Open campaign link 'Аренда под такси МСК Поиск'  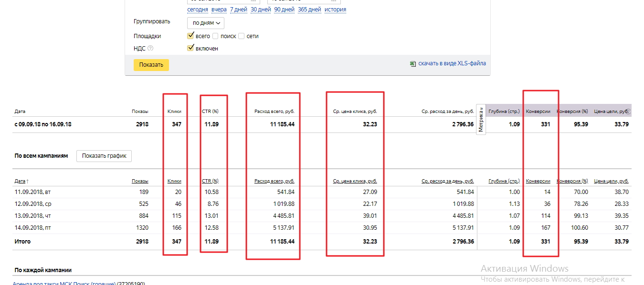click(x=65, y=283)
